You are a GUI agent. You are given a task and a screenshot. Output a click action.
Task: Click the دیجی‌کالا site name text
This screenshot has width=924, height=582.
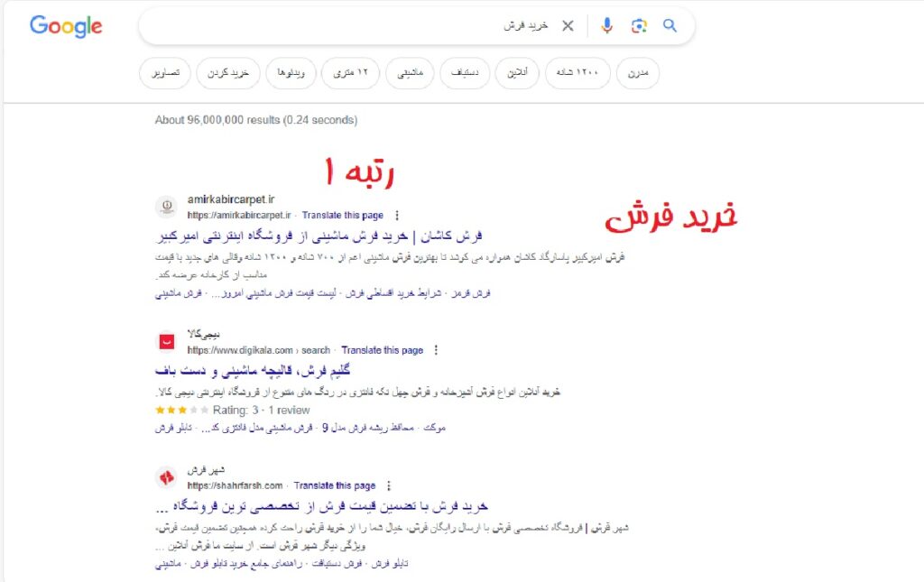click(x=203, y=335)
